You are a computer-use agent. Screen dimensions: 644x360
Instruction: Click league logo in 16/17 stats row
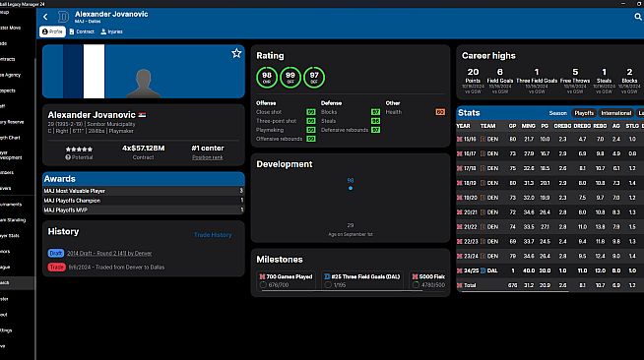[460, 153]
